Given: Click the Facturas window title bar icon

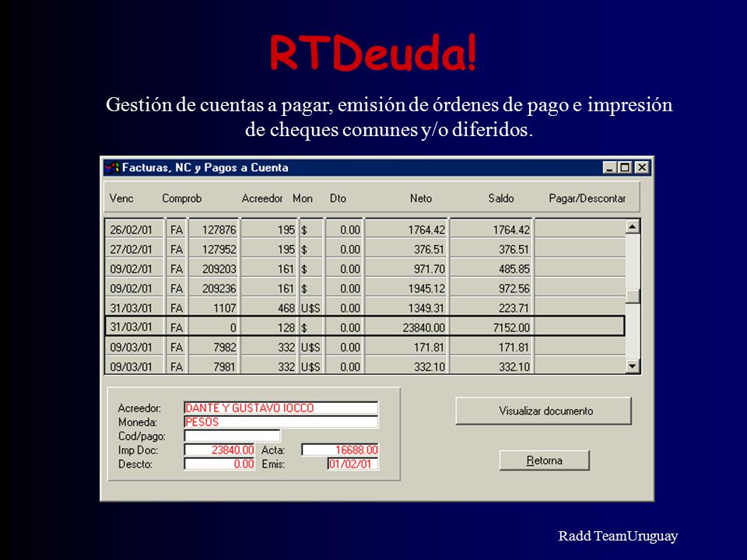Looking at the screenshot, I should pos(112,168).
